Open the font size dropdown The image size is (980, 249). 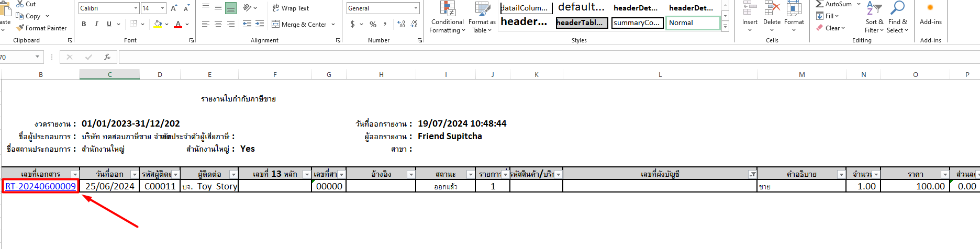(163, 8)
